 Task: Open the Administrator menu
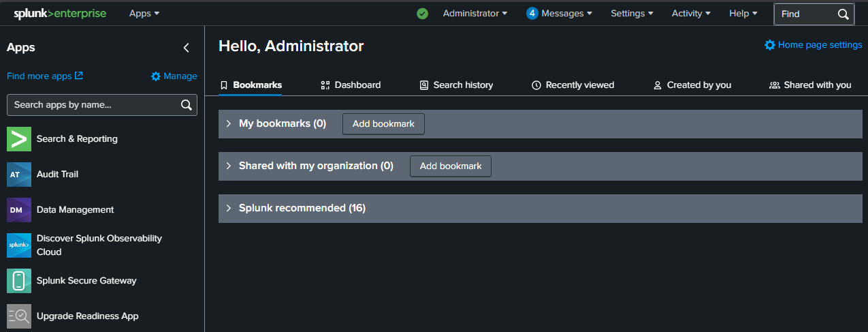(x=475, y=14)
